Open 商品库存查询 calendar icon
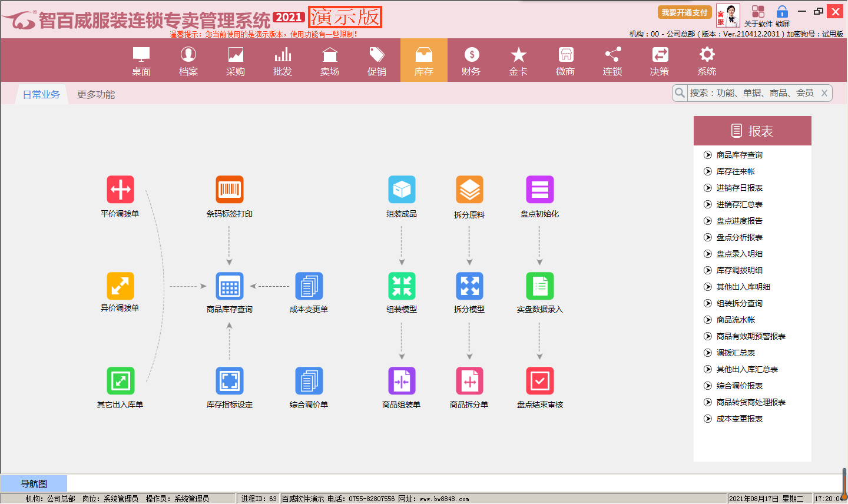The image size is (848, 504). tap(229, 286)
